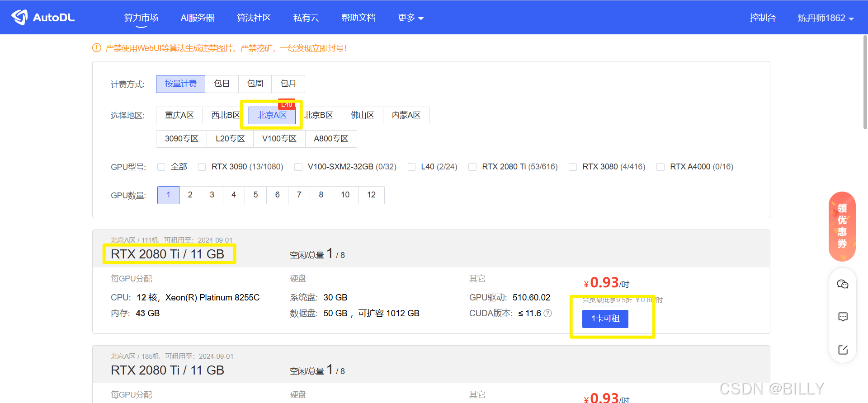
Task: Check the L40 checkbox
Action: [x=411, y=167]
